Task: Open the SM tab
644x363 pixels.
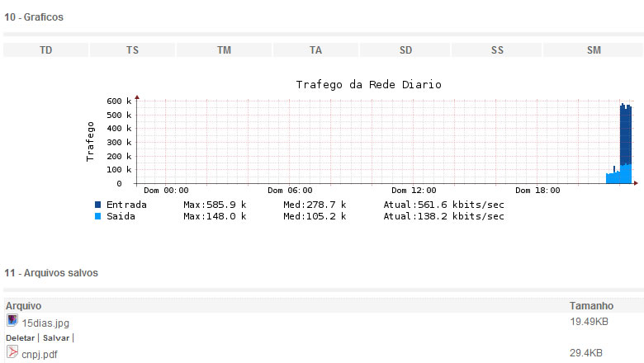Action: click(x=593, y=50)
